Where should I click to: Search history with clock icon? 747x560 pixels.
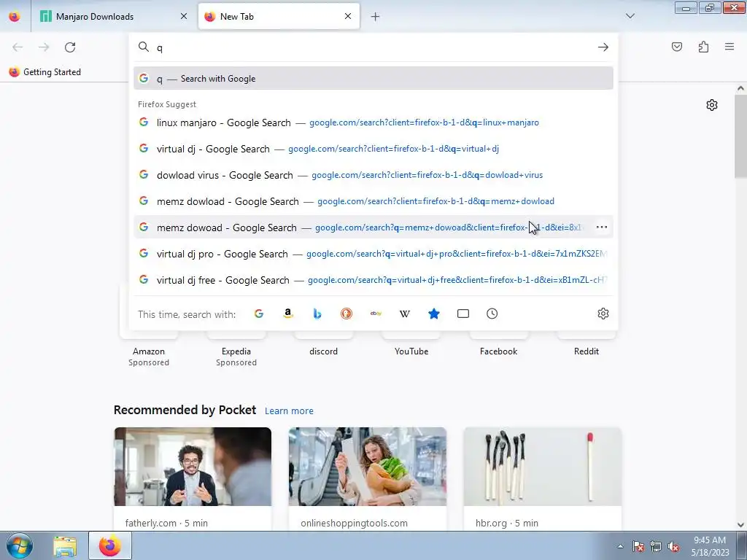(x=492, y=314)
